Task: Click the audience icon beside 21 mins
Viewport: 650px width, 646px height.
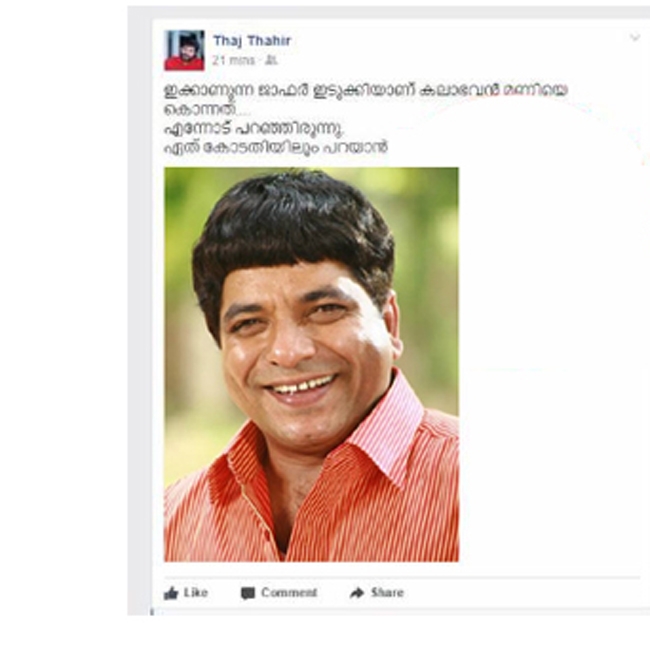Action: 271,61
